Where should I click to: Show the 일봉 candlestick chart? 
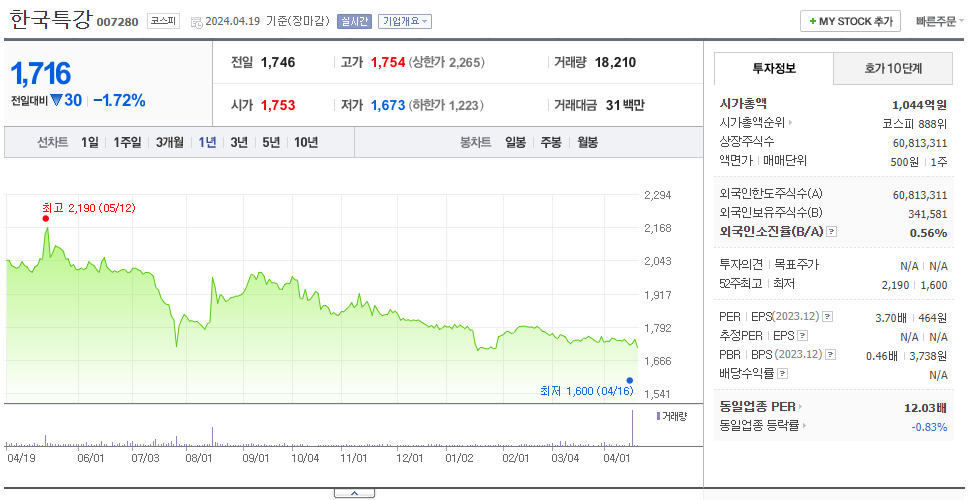pyautogui.click(x=515, y=143)
